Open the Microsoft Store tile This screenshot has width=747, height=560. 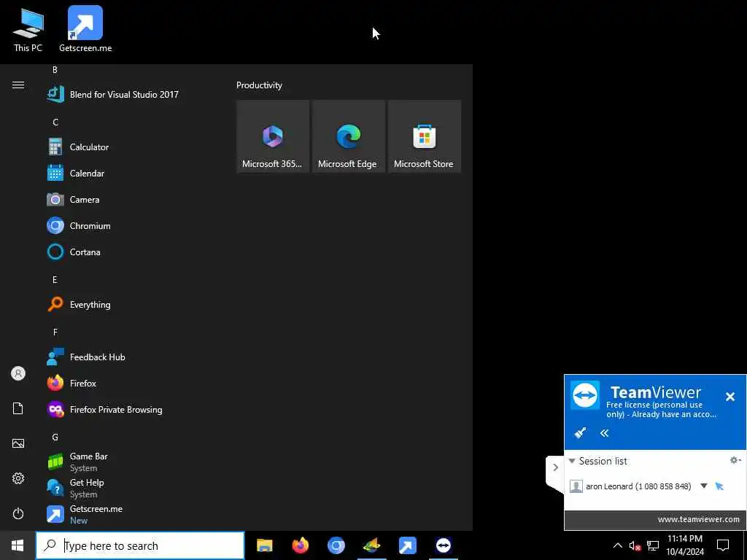coord(424,136)
